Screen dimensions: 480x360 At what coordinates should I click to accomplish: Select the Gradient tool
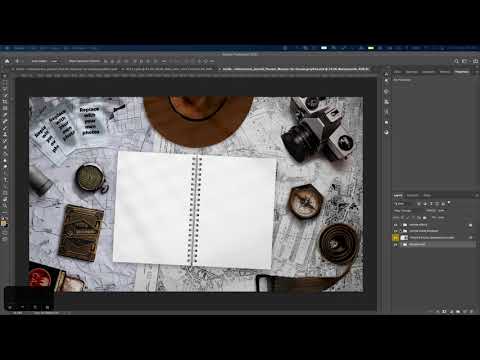(x=5, y=154)
